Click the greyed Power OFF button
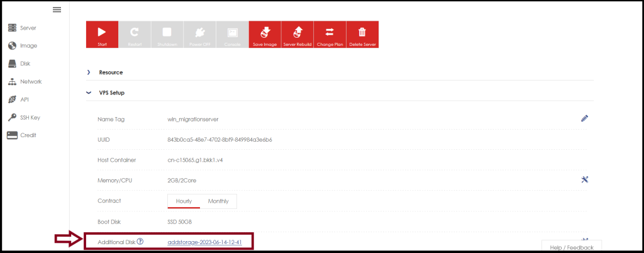This screenshot has height=253, width=644. pos(199,35)
